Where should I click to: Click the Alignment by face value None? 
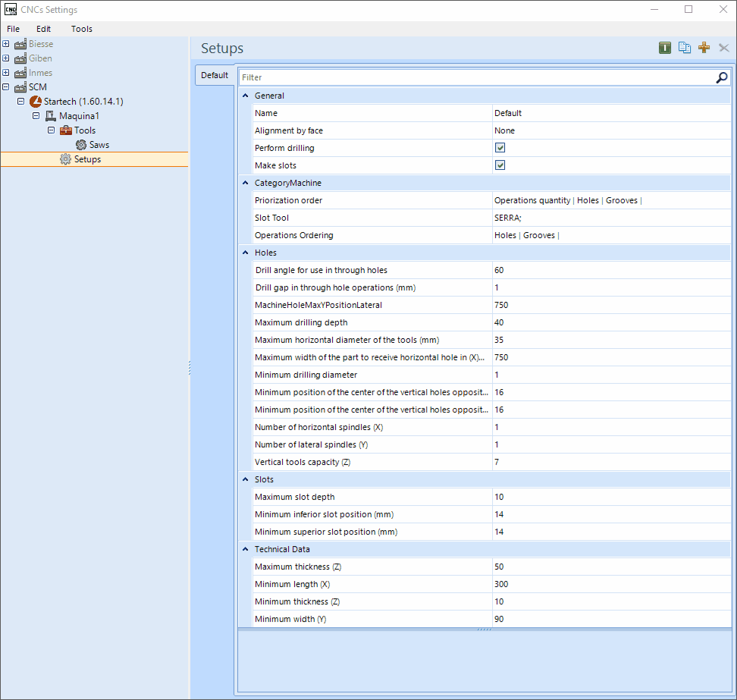tap(611, 130)
